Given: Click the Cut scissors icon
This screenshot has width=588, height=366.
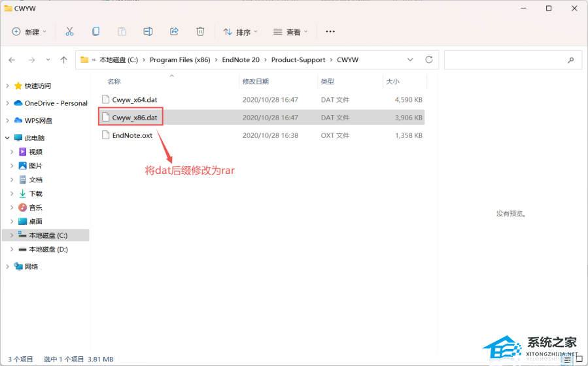Looking at the screenshot, I should pyautogui.click(x=69, y=31).
